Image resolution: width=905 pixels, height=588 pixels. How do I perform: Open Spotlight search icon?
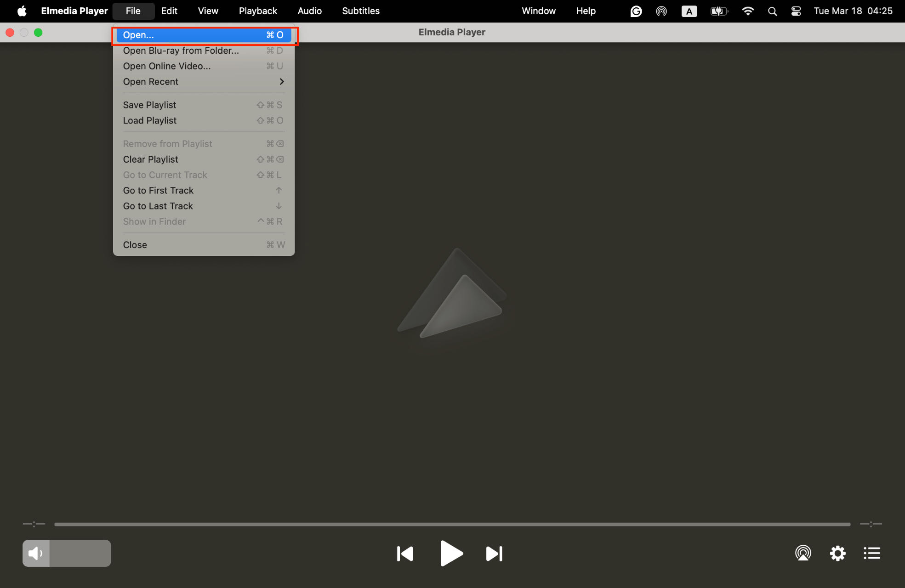772,11
